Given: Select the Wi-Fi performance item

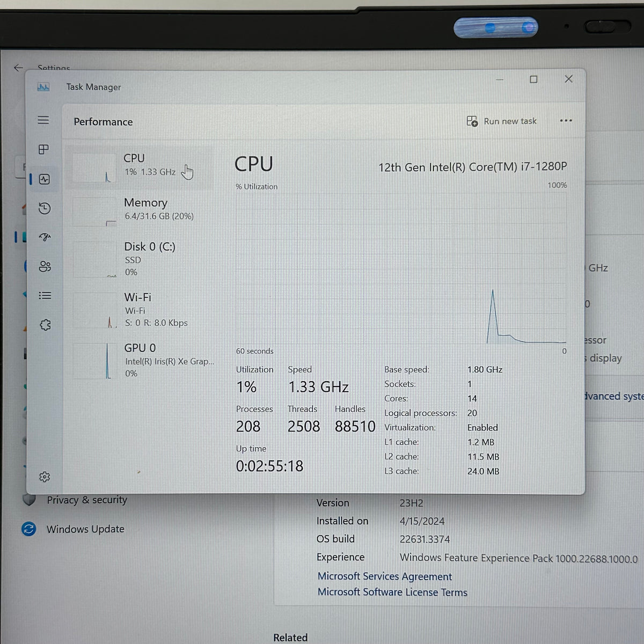Looking at the screenshot, I should (141, 310).
